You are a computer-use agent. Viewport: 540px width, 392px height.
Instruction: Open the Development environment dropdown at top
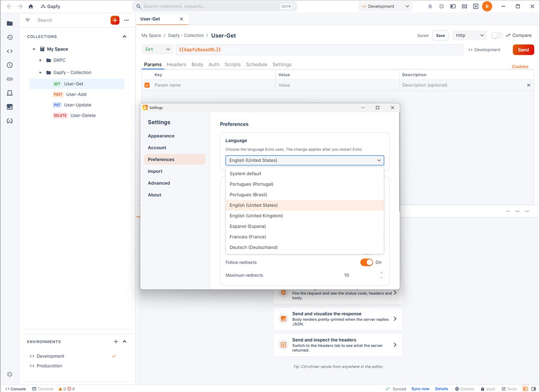[x=385, y=6]
